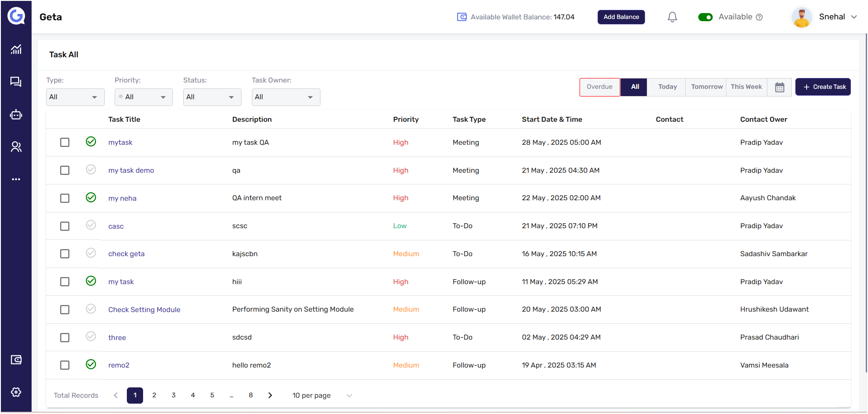The image size is (868, 414).
Task: Open the chat conversations sidebar icon
Action: coord(16,82)
